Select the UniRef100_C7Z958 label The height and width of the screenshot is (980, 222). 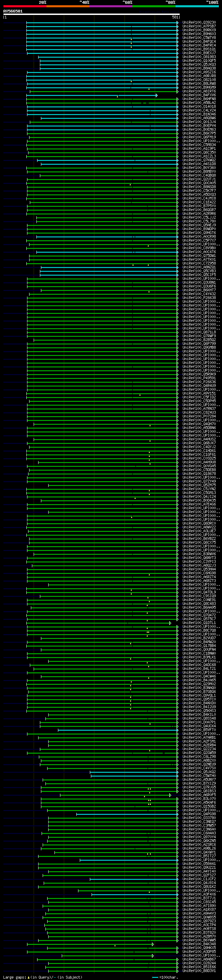click(199, 263)
